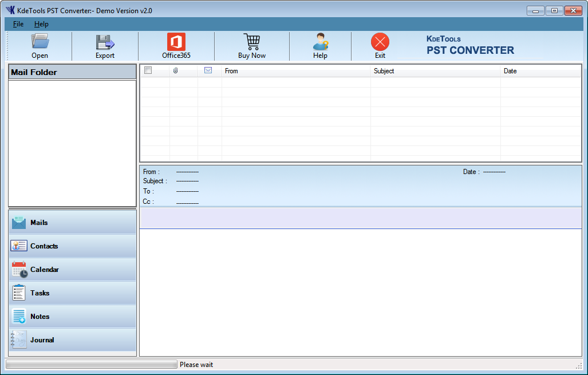Screen dimensions: 588x375
Task: Click the Open folder icon
Action: 40,42
